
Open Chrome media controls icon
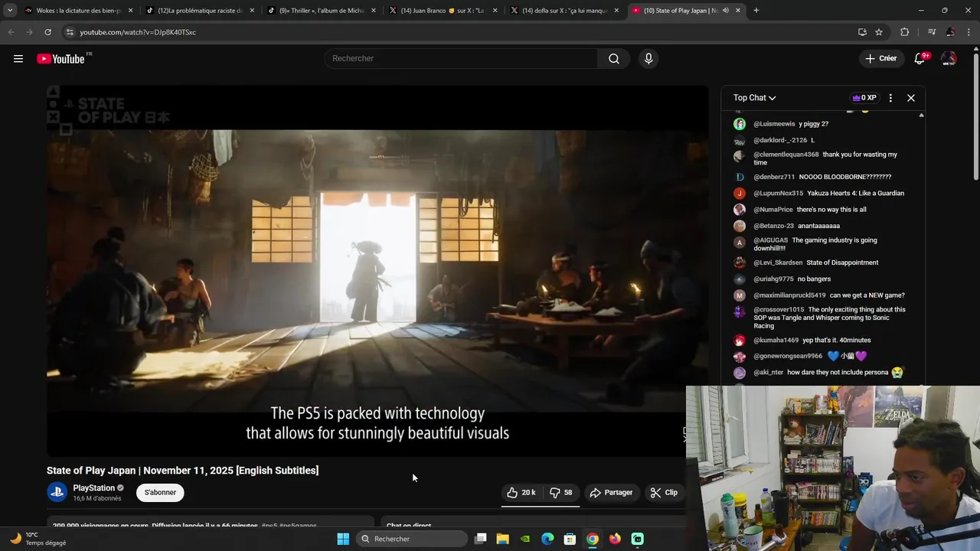tap(932, 32)
